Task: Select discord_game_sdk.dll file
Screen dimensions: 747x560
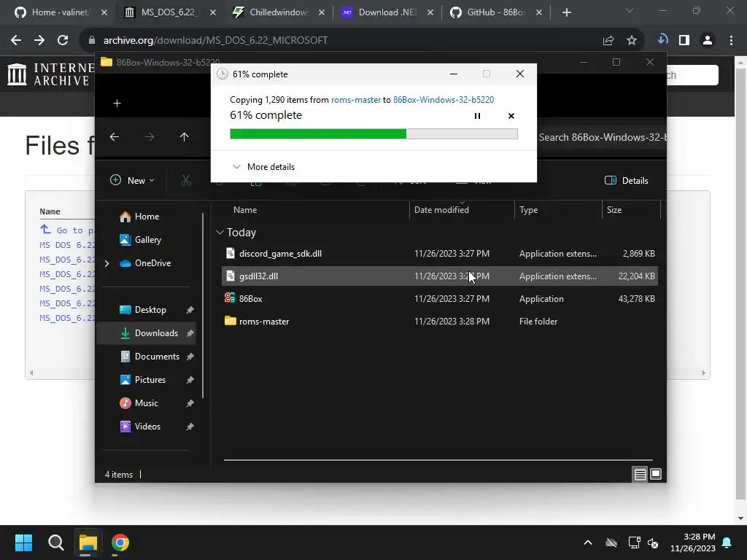Action: point(440,254)
